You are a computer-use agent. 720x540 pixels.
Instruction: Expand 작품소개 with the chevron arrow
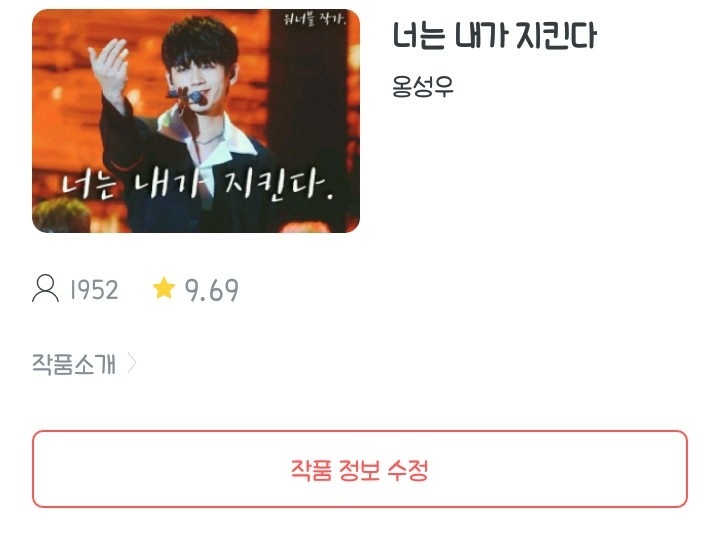(x=132, y=364)
